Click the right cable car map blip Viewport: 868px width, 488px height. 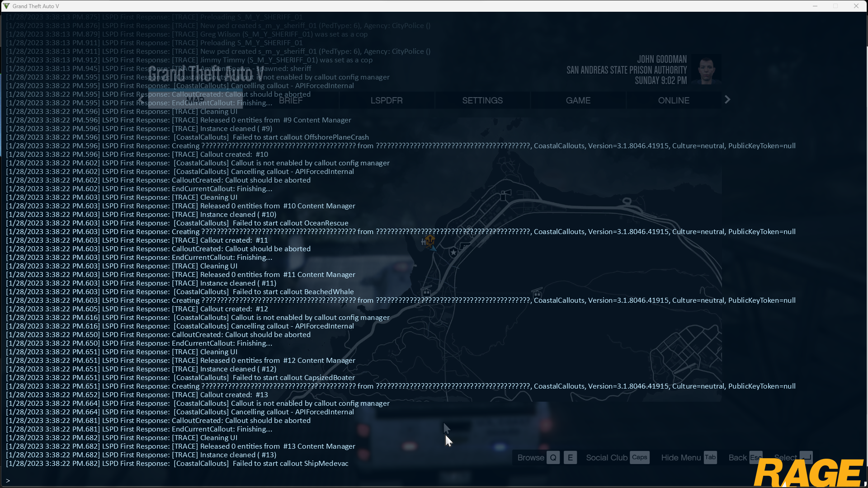tap(537, 294)
